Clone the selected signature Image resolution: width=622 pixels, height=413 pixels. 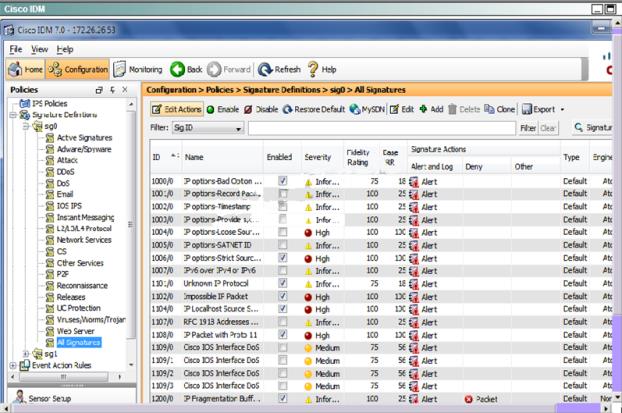(x=499, y=109)
